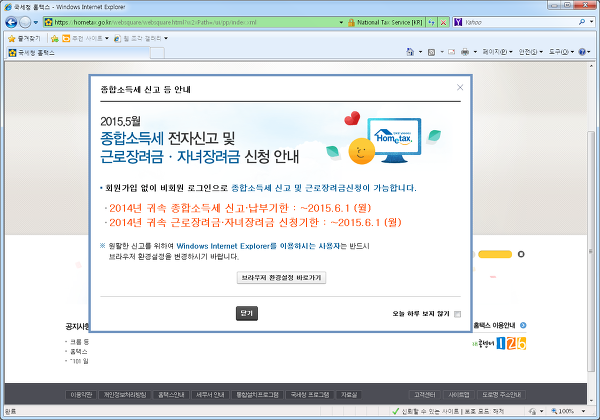600x420 pixels.
Task: Expand the address bar URL history dropdown
Action: pos(341,22)
